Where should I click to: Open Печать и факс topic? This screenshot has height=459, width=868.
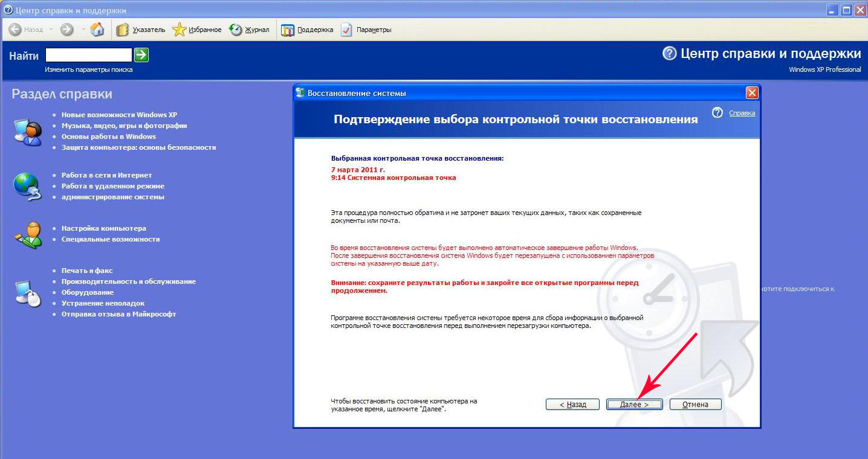87,271
